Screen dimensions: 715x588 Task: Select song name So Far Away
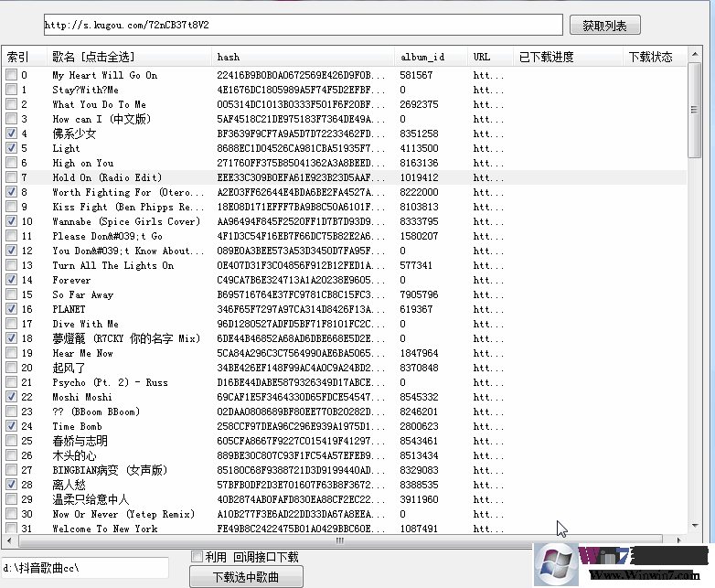pos(83,294)
